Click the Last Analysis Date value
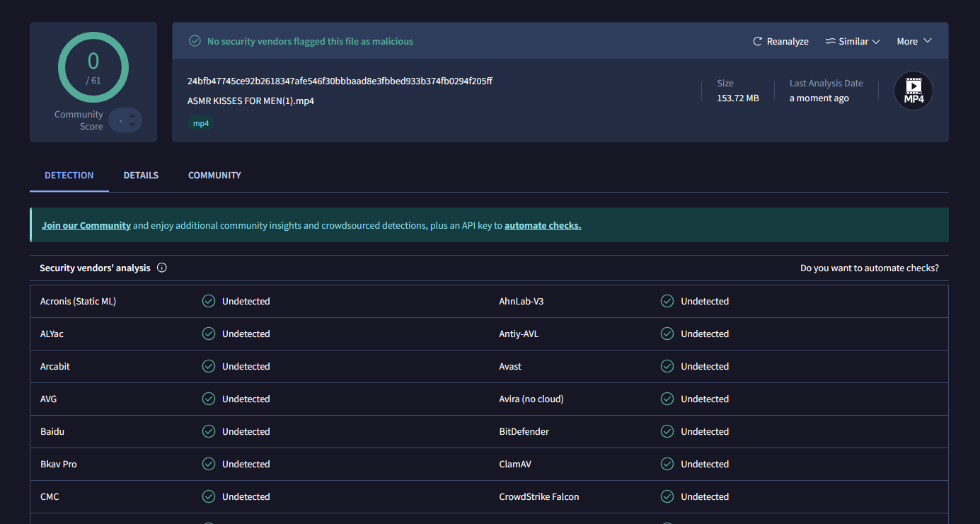Viewport: 980px width, 524px height. pos(819,98)
